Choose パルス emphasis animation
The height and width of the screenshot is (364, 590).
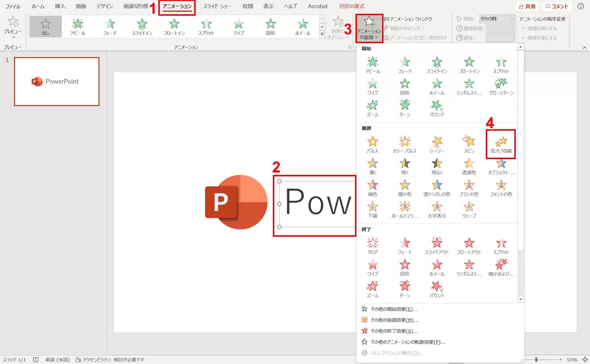(373, 144)
